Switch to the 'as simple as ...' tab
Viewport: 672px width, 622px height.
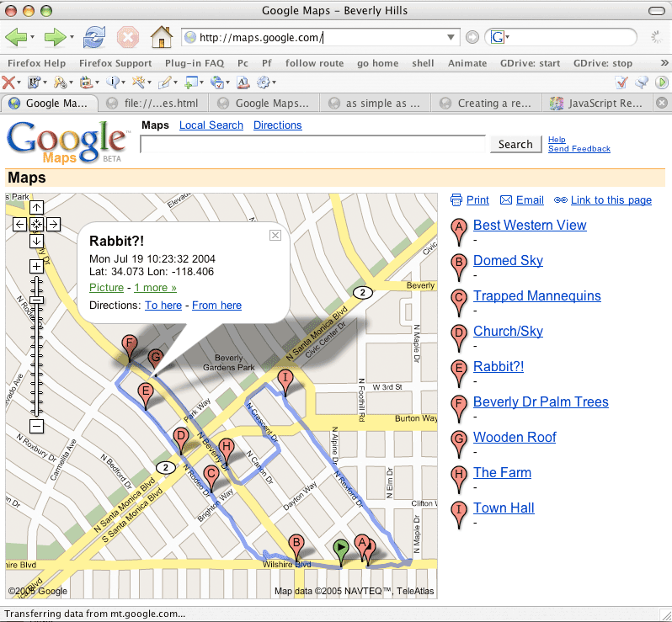pyautogui.click(x=375, y=104)
